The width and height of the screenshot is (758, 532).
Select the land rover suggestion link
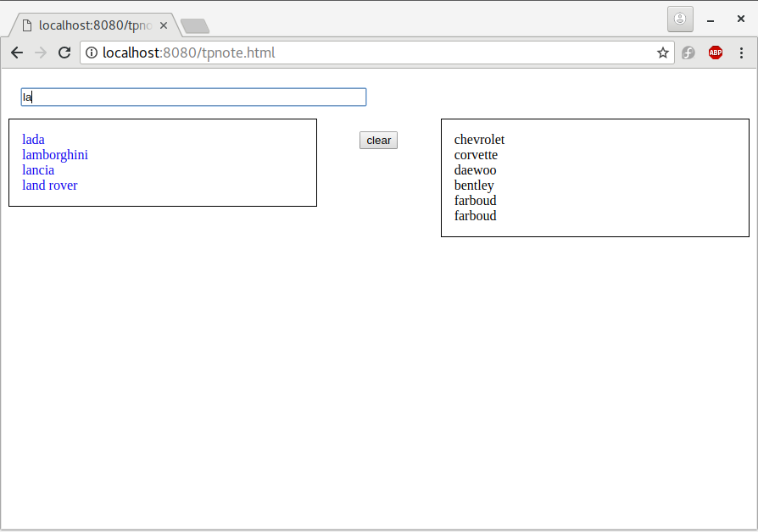(x=50, y=186)
